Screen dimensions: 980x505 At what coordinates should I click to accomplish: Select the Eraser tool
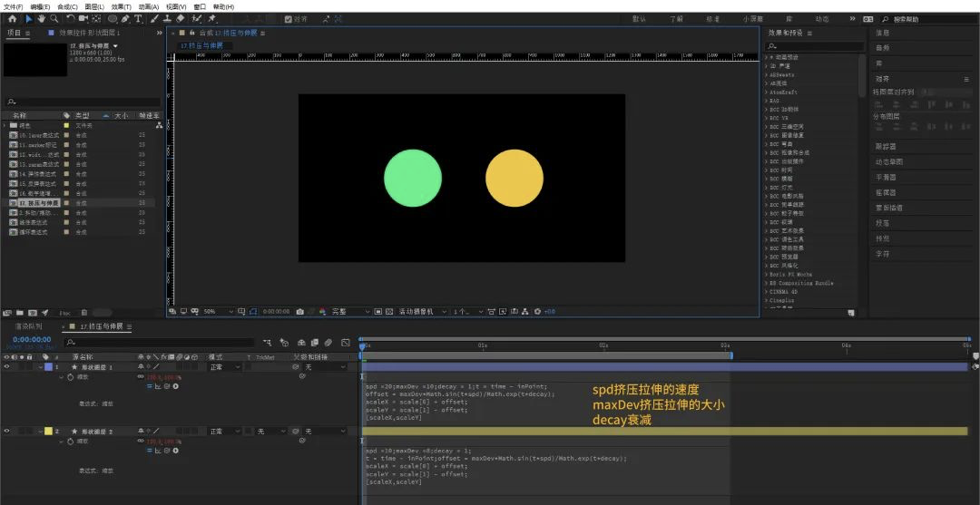180,19
